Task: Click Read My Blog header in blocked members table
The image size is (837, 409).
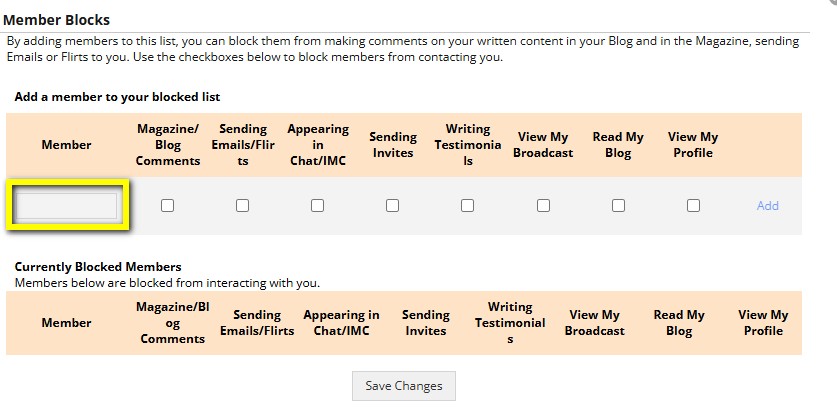Action: 679,323
